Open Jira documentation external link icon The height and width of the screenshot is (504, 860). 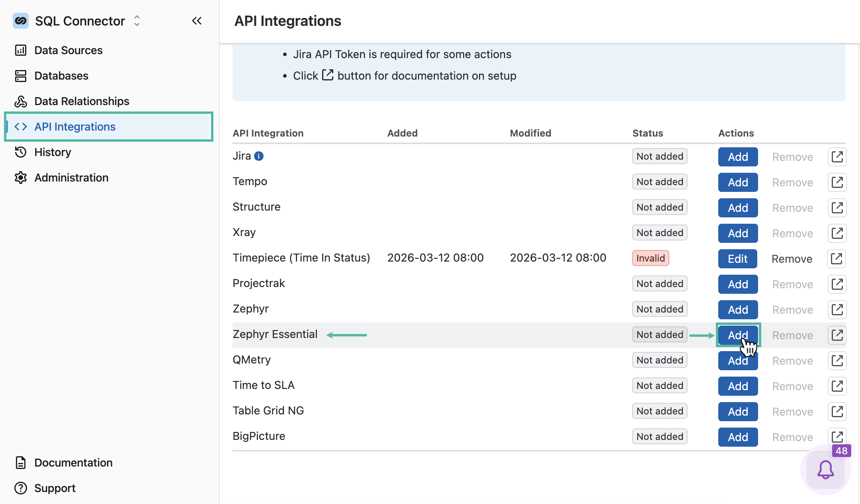pos(837,157)
